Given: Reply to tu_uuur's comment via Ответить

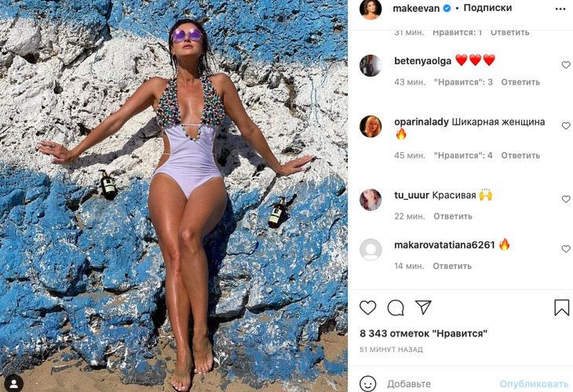Looking at the screenshot, I should [x=453, y=216].
